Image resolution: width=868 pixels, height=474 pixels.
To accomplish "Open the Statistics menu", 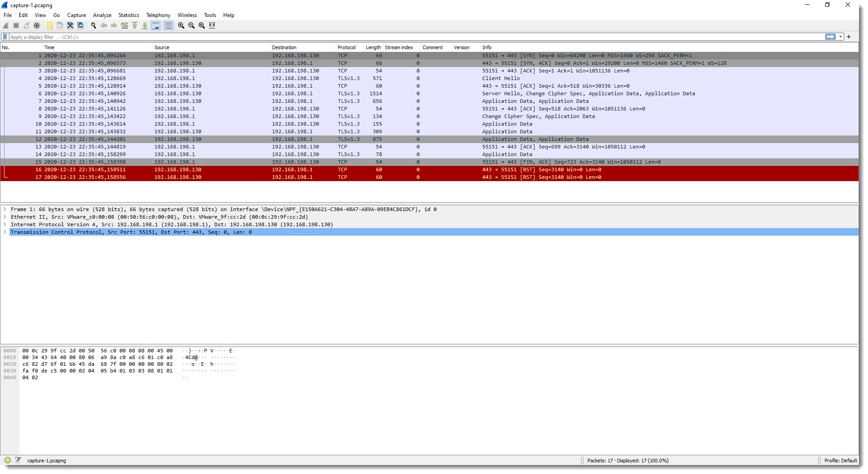I will 128,15.
